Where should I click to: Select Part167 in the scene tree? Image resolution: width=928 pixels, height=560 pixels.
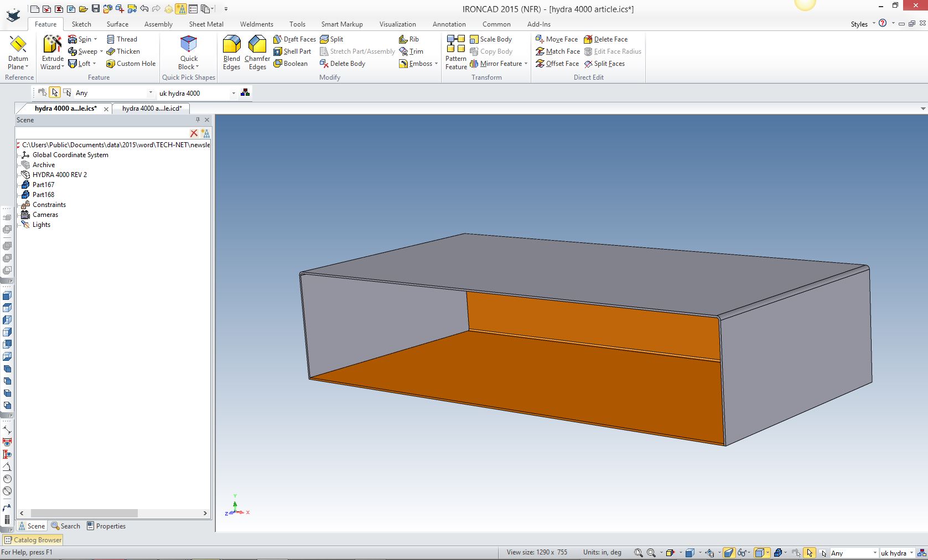43,185
